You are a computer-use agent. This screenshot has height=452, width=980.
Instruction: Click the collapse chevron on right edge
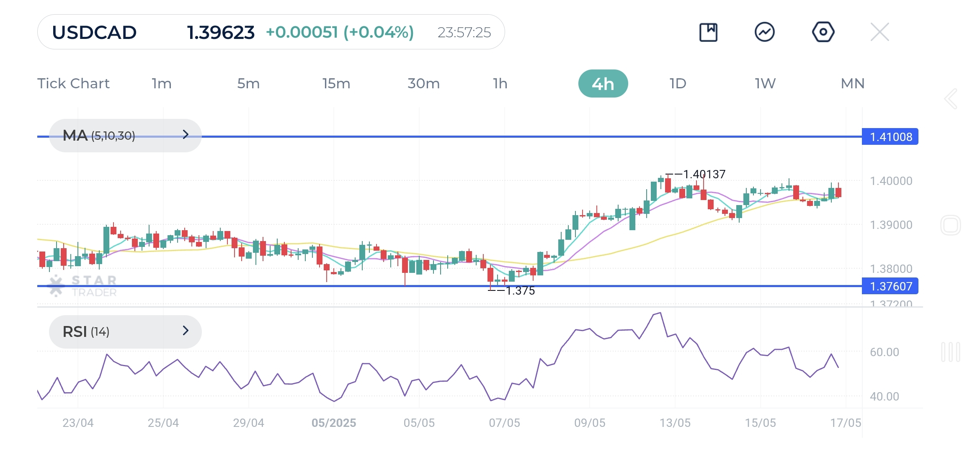click(950, 99)
